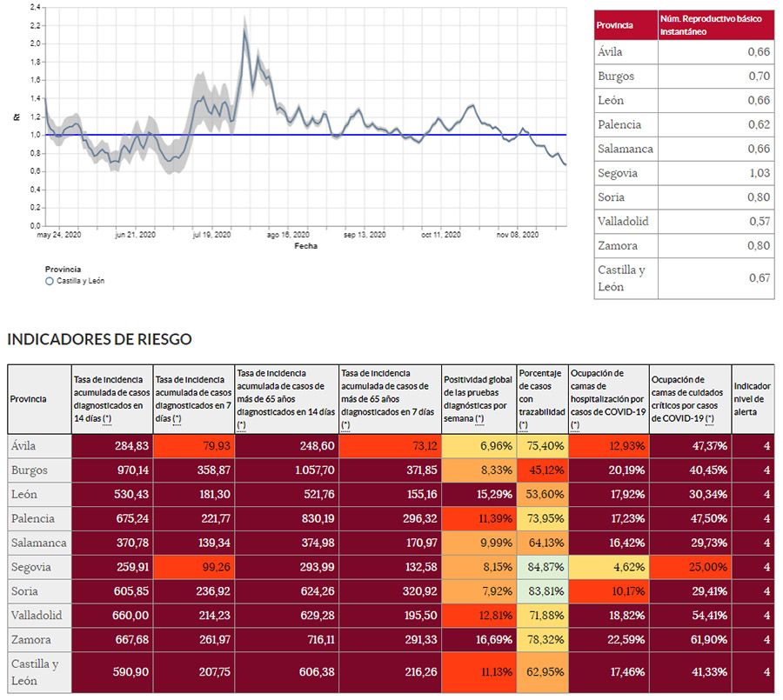Click asterisk in critical care beds header
This screenshot has width=783, height=700.
[x=710, y=419]
